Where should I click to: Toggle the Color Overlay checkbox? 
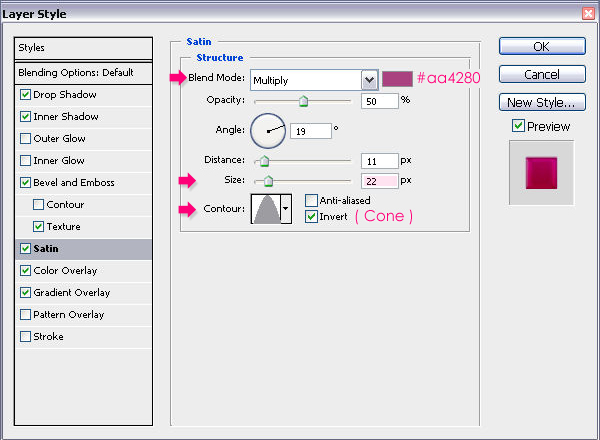point(25,271)
